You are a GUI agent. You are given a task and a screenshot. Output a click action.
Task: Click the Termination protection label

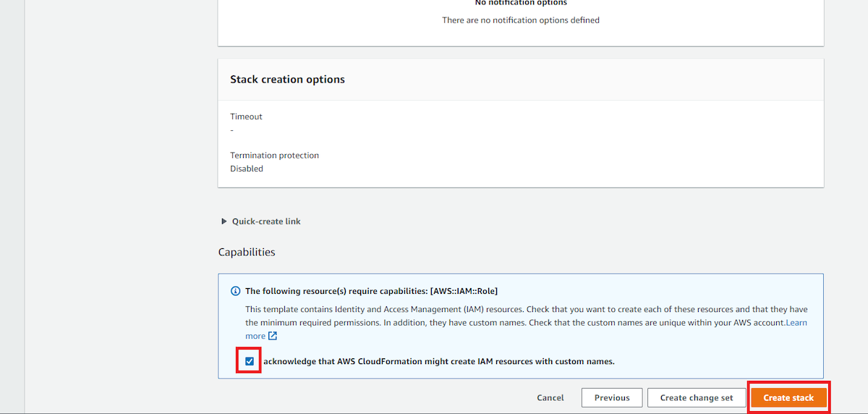[x=274, y=156]
